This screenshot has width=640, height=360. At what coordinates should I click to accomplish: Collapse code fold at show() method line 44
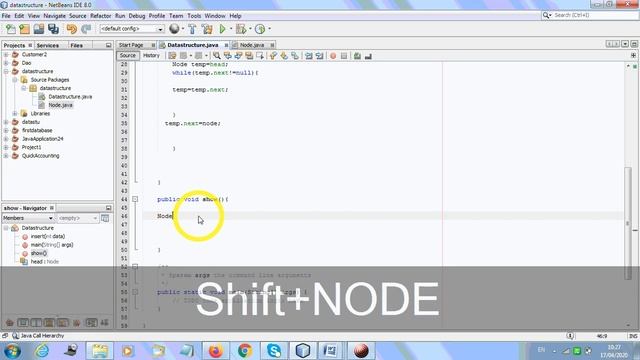click(135, 199)
